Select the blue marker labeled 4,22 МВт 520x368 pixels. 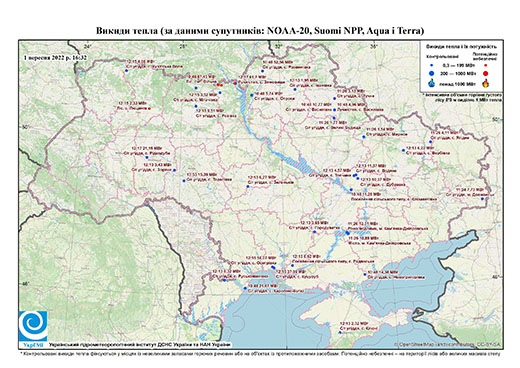coord(403,150)
